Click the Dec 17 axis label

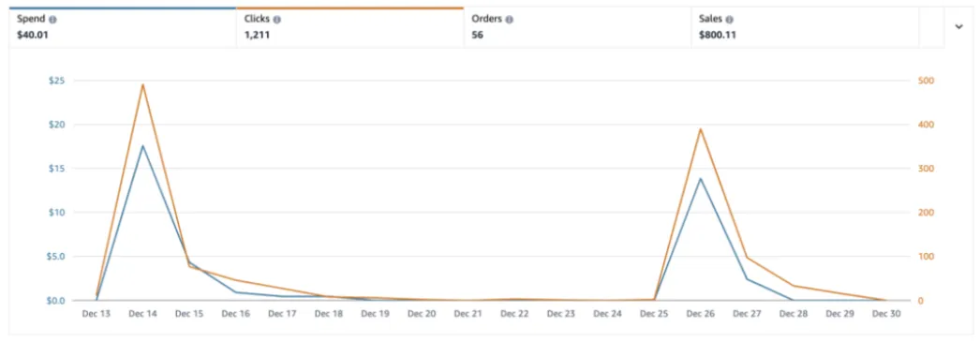[282, 315]
